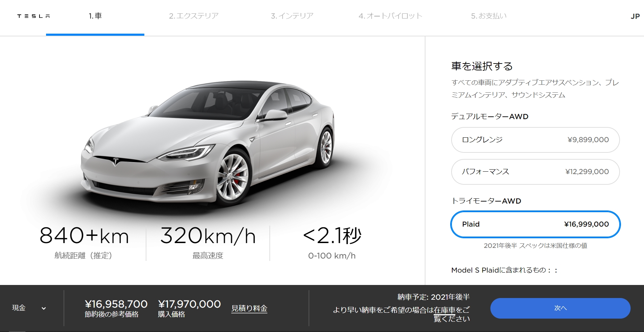Viewport: 644px width, 332px height.
Task: Follow the 在庫車 inventory link
Action: [x=444, y=310]
